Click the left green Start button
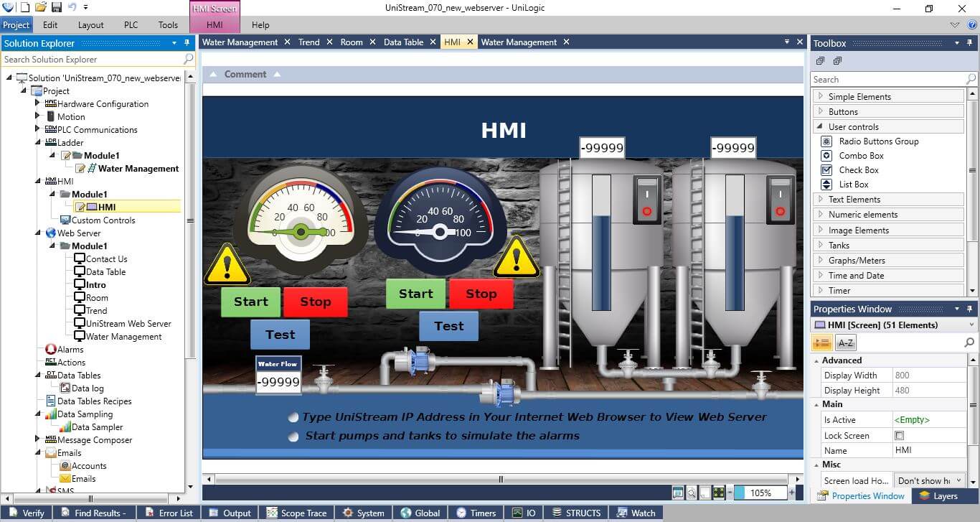 point(250,302)
